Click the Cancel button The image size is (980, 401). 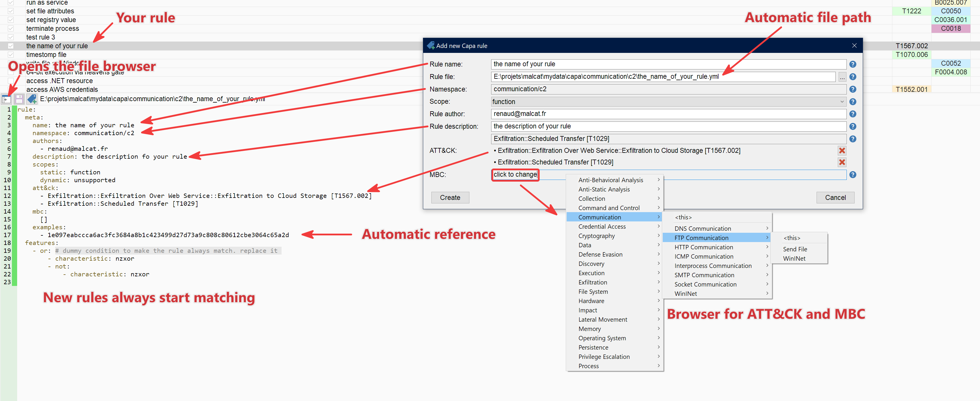coord(835,198)
